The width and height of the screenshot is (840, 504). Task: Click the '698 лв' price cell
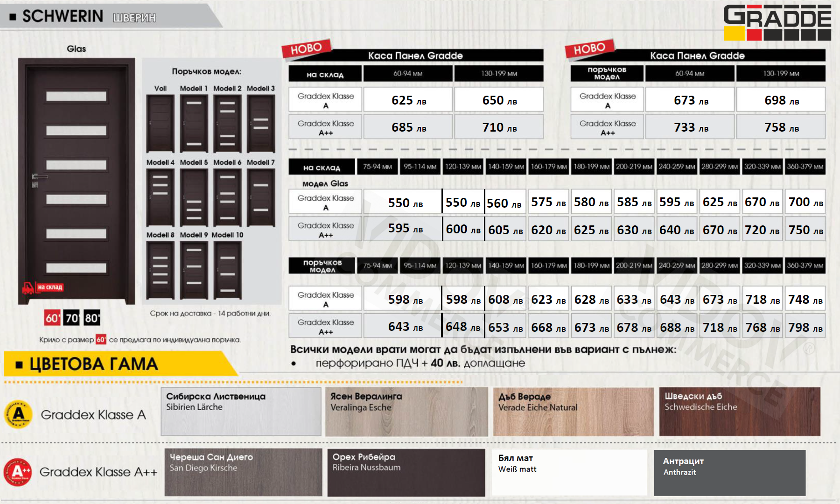tap(781, 100)
